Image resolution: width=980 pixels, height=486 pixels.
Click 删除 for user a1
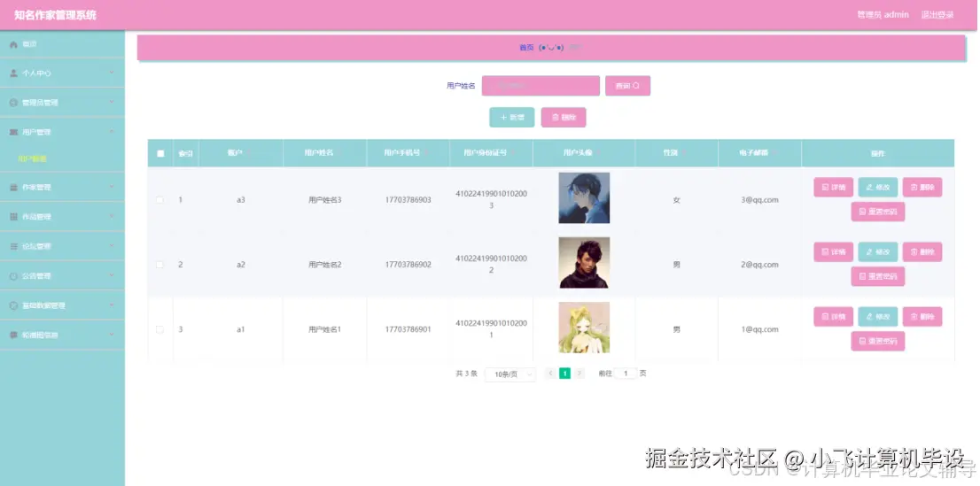pos(922,317)
